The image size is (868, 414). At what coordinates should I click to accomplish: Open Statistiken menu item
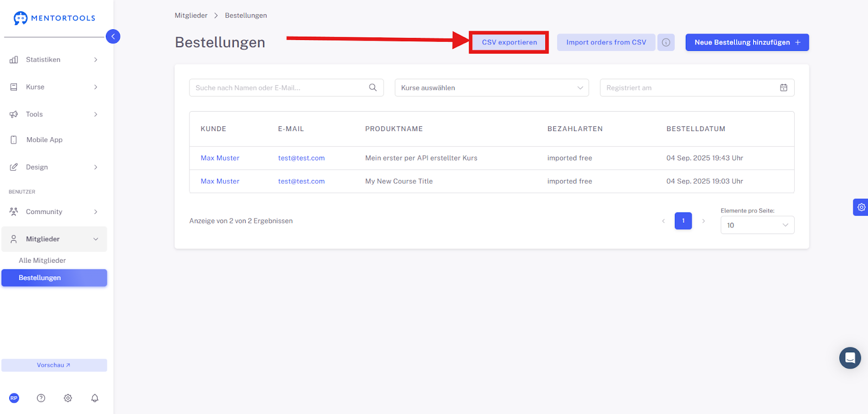pyautogui.click(x=54, y=60)
